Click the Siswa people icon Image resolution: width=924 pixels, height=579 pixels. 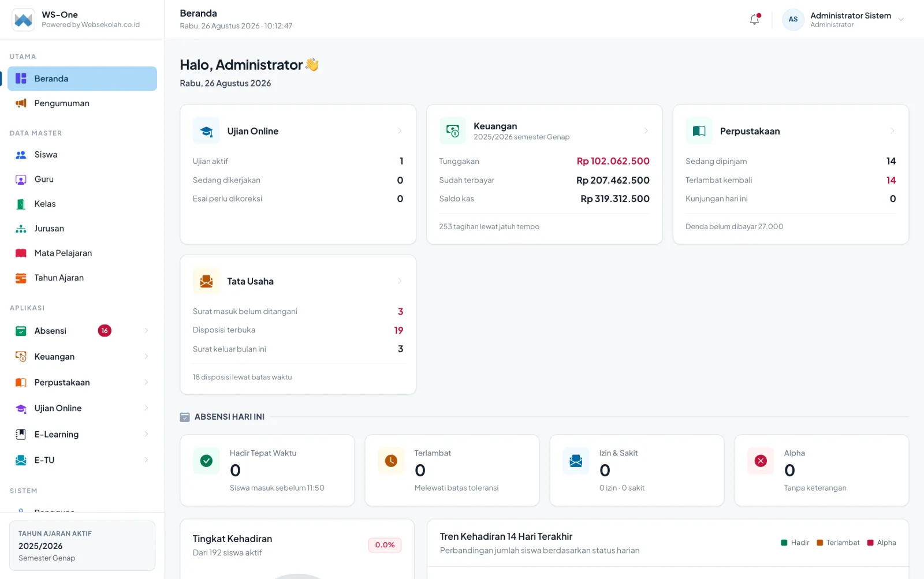(21, 155)
